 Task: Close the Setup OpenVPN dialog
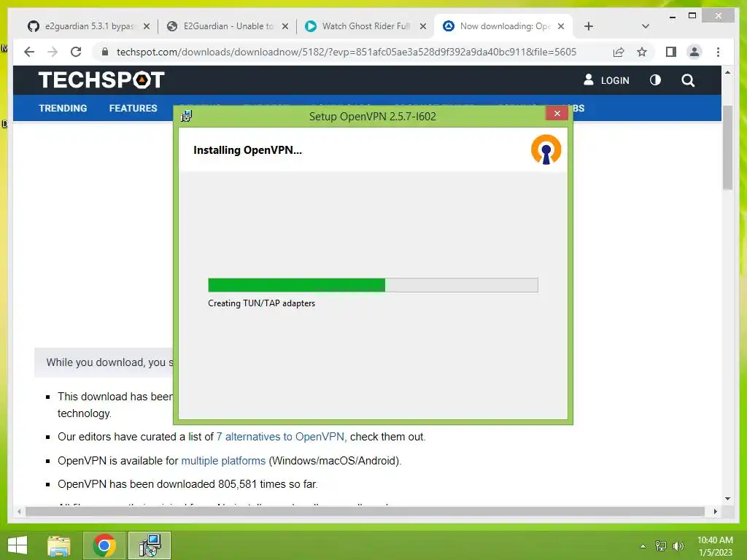557,113
